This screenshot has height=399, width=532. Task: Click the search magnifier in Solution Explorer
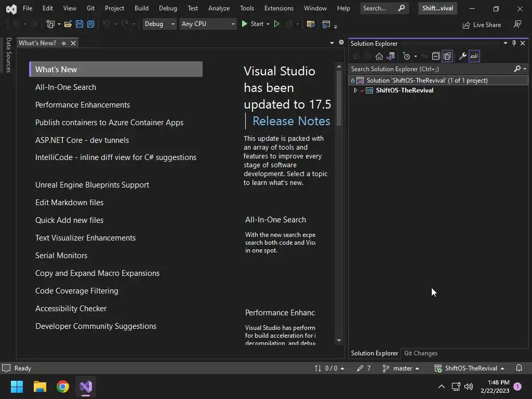517,69
